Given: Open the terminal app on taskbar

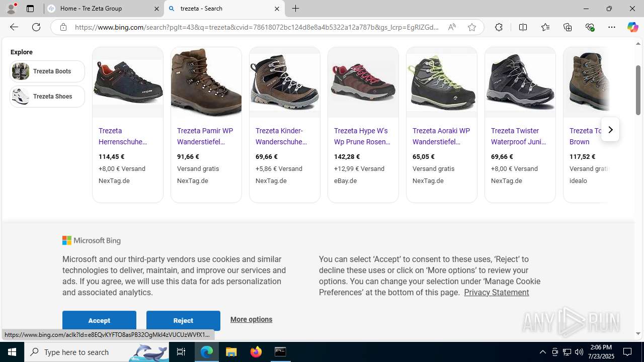Looking at the screenshot, I should click(x=280, y=352).
